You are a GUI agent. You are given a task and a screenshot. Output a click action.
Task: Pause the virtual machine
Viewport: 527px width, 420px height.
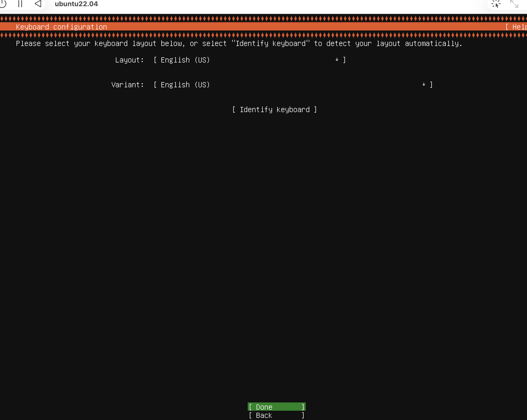[x=20, y=4]
